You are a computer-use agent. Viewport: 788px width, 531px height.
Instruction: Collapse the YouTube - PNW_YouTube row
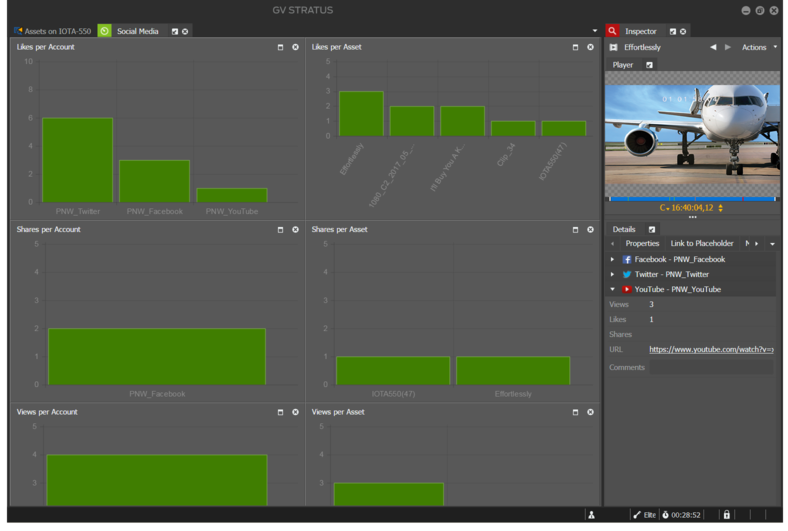612,289
